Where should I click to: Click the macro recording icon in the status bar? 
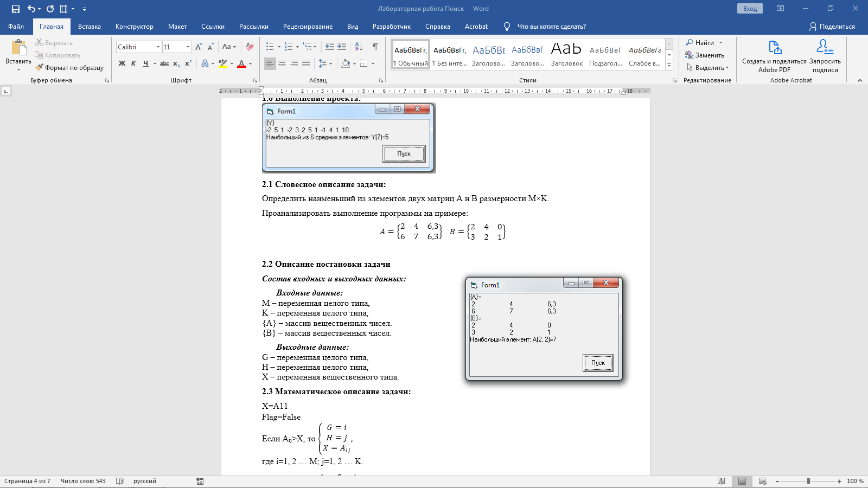coord(200,481)
